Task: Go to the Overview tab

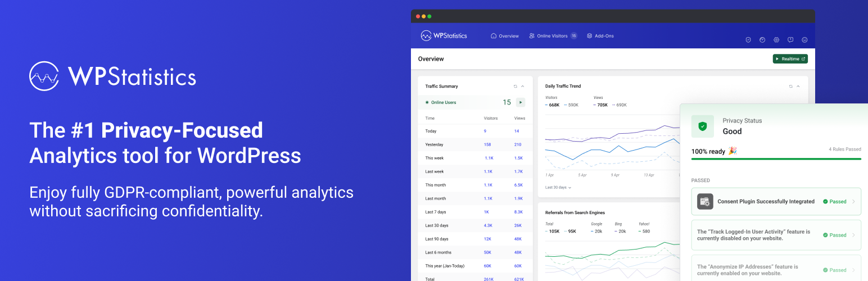Action: coord(505,36)
